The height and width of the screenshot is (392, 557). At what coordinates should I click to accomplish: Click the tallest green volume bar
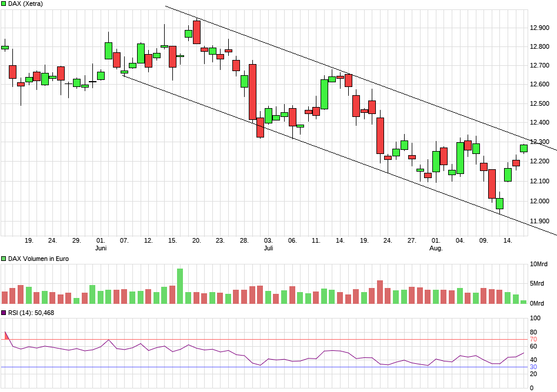(180, 286)
